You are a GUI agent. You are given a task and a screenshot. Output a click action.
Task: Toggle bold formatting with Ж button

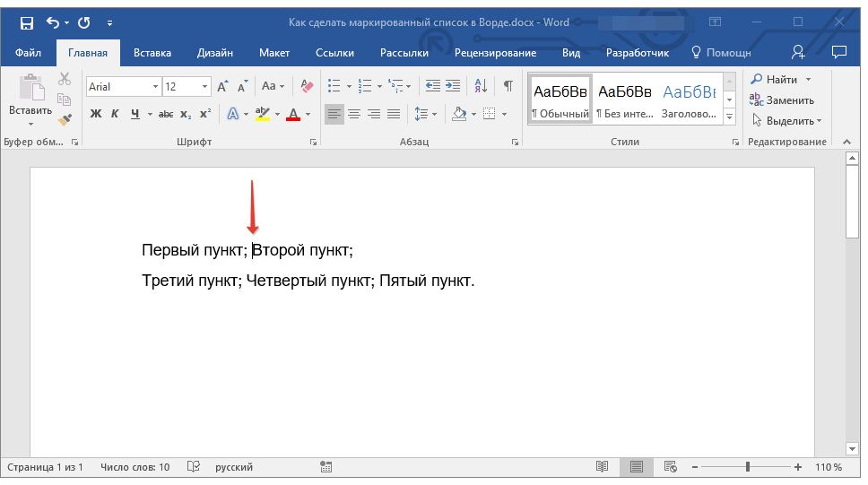pyautogui.click(x=96, y=114)
